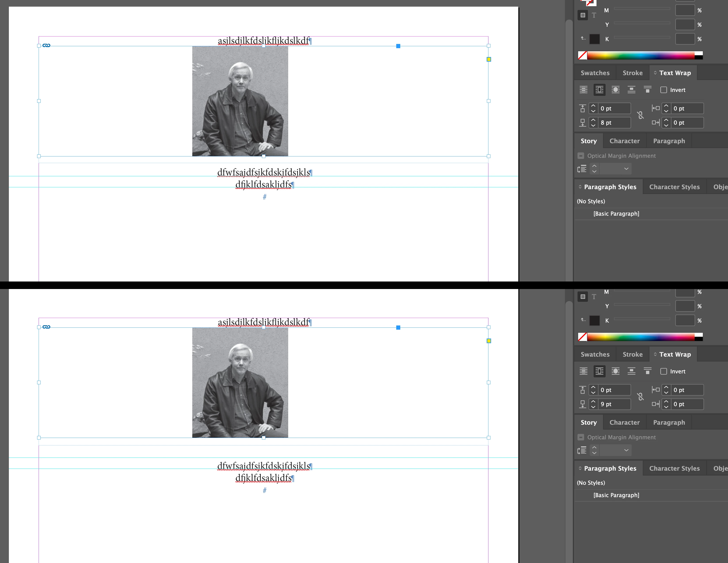The image size is (728, 563).
Task: Toggle Optical Margin Alignment in upper Story panel
Action: [x=581, y=156]
